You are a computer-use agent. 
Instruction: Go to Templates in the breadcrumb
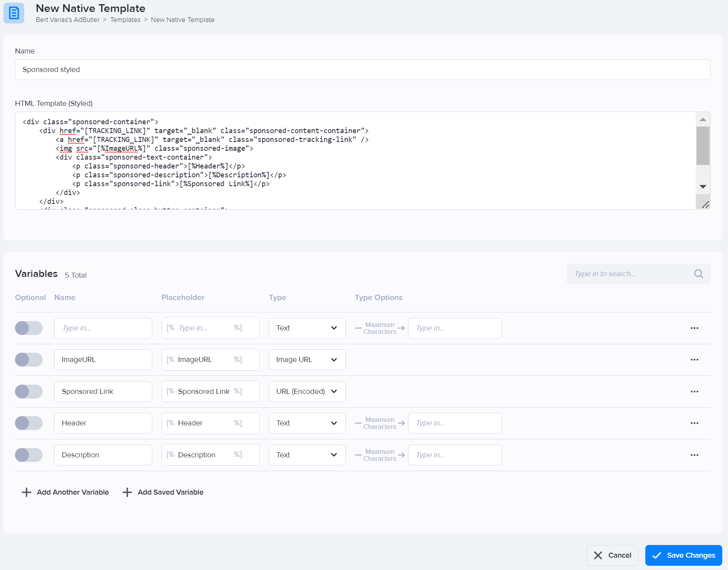point(125,20)
